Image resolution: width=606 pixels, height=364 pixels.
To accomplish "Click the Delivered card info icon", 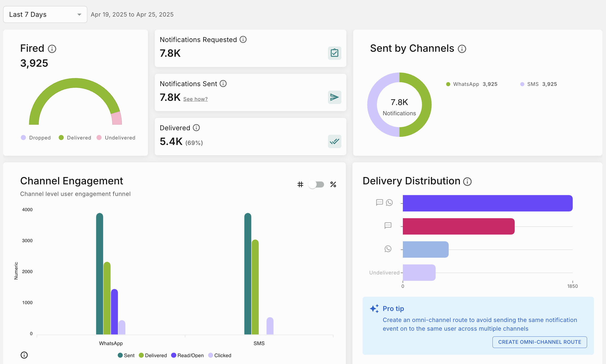I will coord(196,128).
